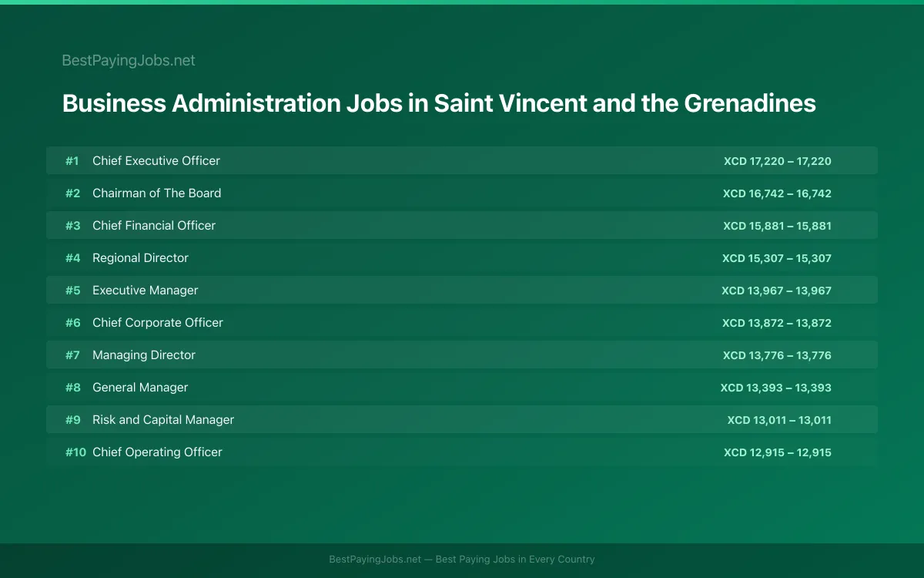Click the #1 rank number
The width and height of the screenshot is (924, 578).
(x=72, y=161)
